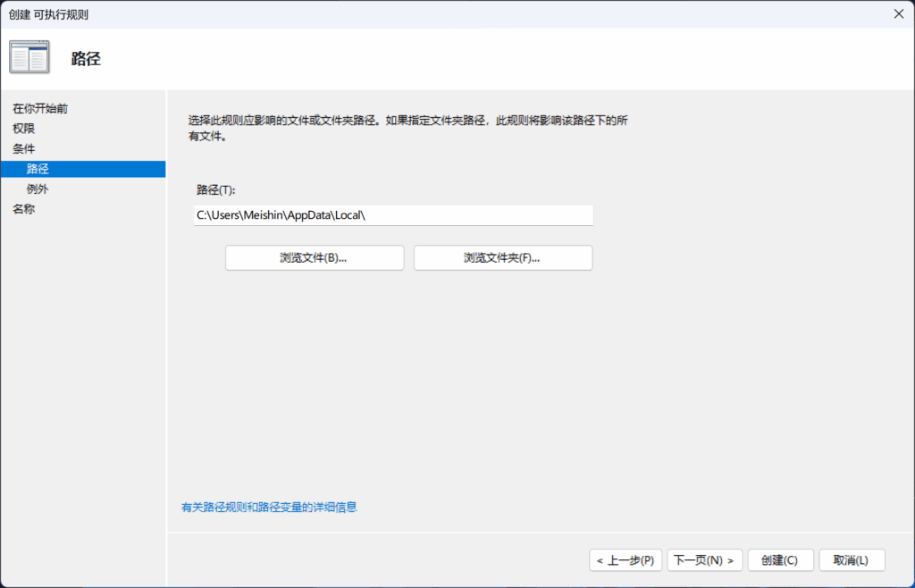This screenshot has width=915, height=588.
Task: Advance with the "下一页(N) >" button
Action: click(x=704, y=559)
